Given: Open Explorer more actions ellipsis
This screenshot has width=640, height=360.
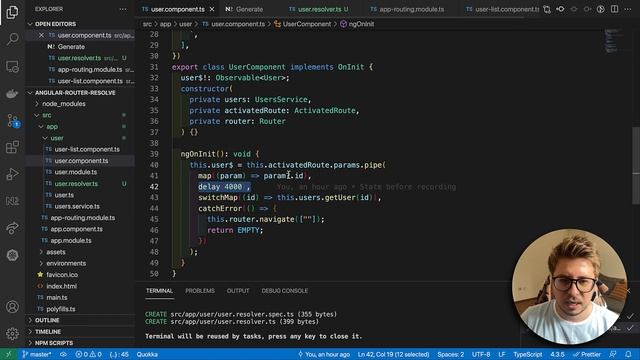Looking at the screenshot, I should pyautogui.click(x=123, y=9).
